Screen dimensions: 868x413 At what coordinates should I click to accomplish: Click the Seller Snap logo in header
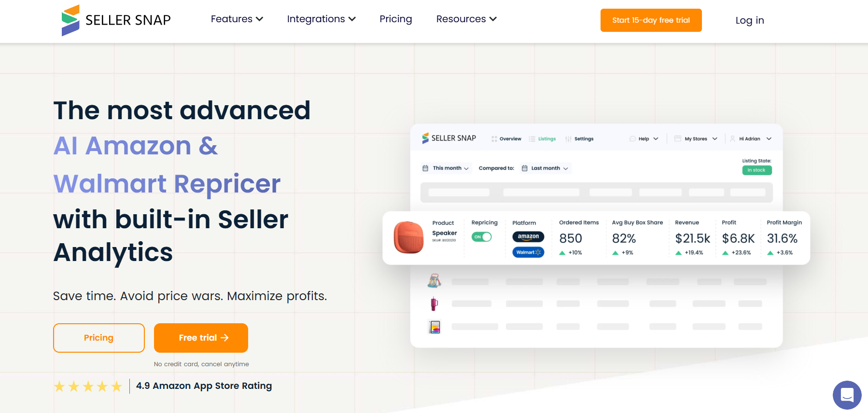pyautogui.click(x=116, y=20)
